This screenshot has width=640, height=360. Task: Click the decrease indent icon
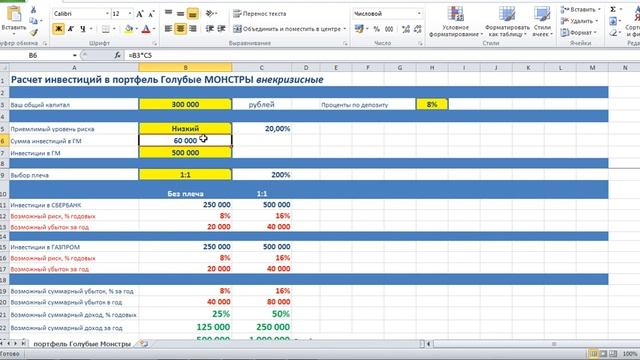click(x=210, y=29)
